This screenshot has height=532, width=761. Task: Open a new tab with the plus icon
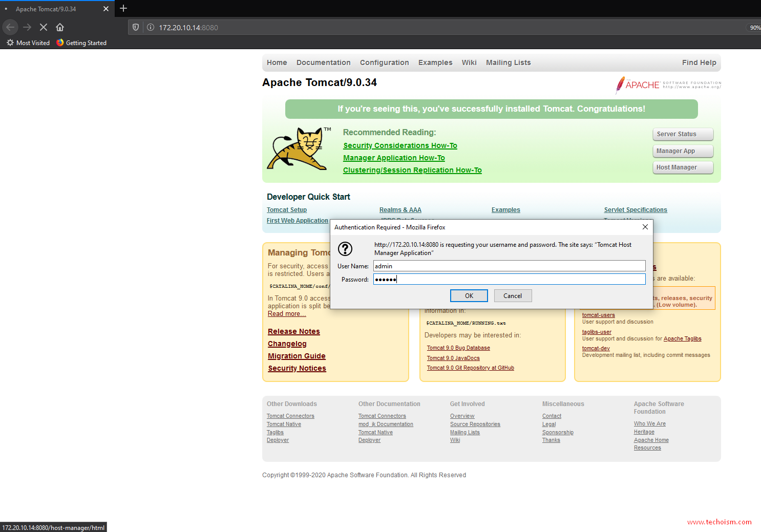123,8
